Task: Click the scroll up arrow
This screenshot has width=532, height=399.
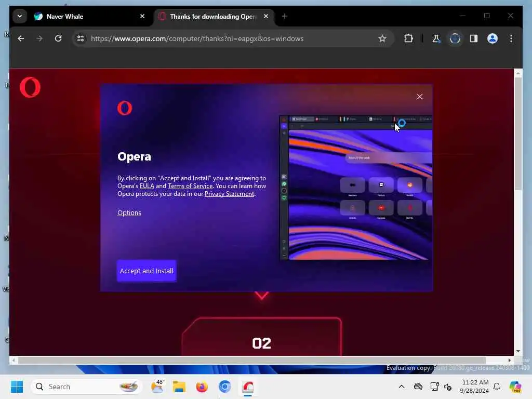Action: coord(518,73)
